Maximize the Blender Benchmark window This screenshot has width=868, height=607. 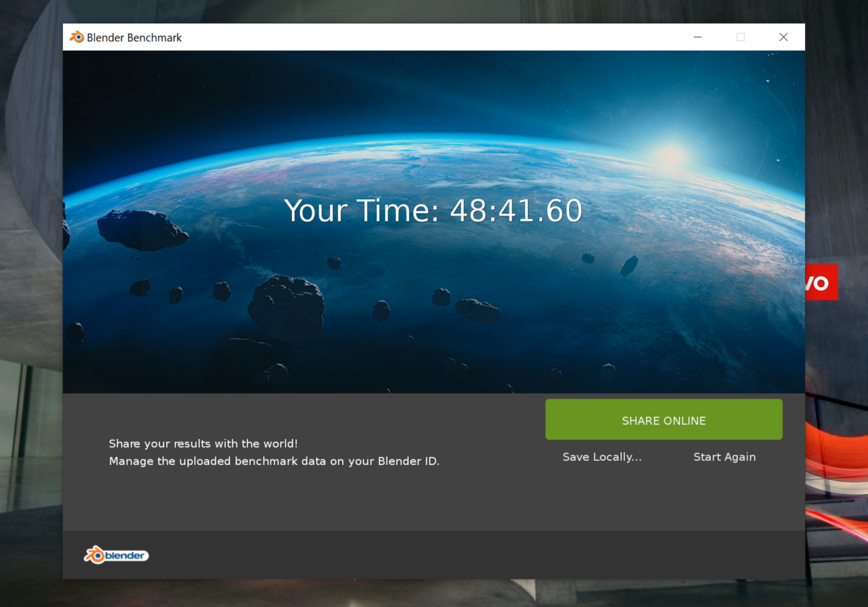(740, 37)
